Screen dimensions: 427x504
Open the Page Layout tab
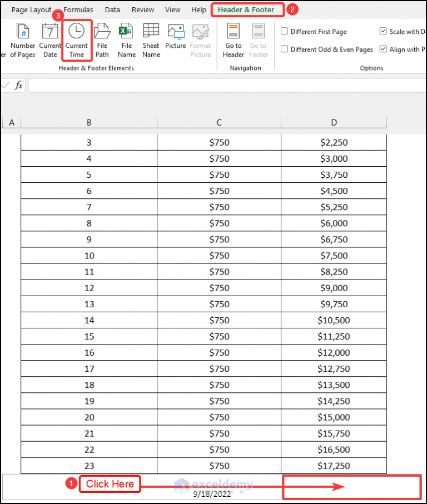point(31,9)
